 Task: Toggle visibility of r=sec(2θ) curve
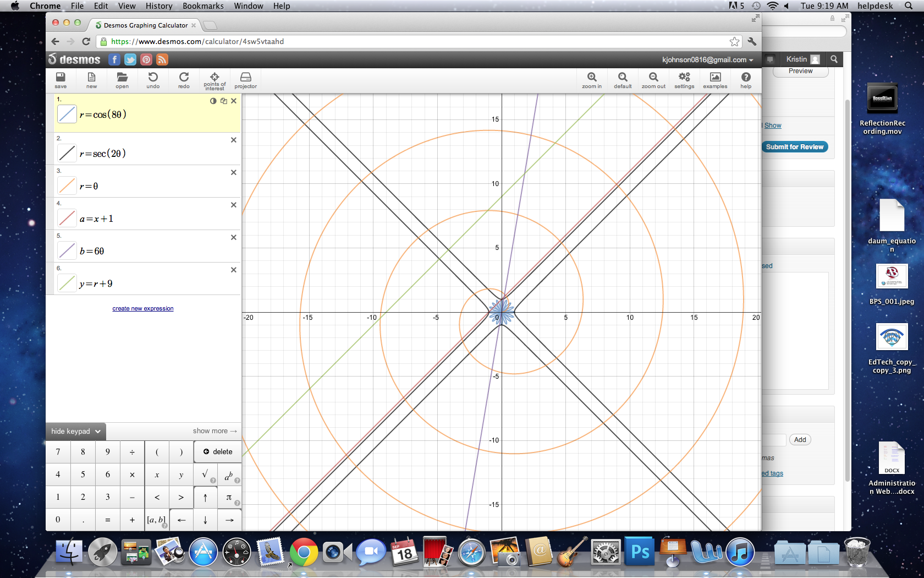[x=67, y=153]
